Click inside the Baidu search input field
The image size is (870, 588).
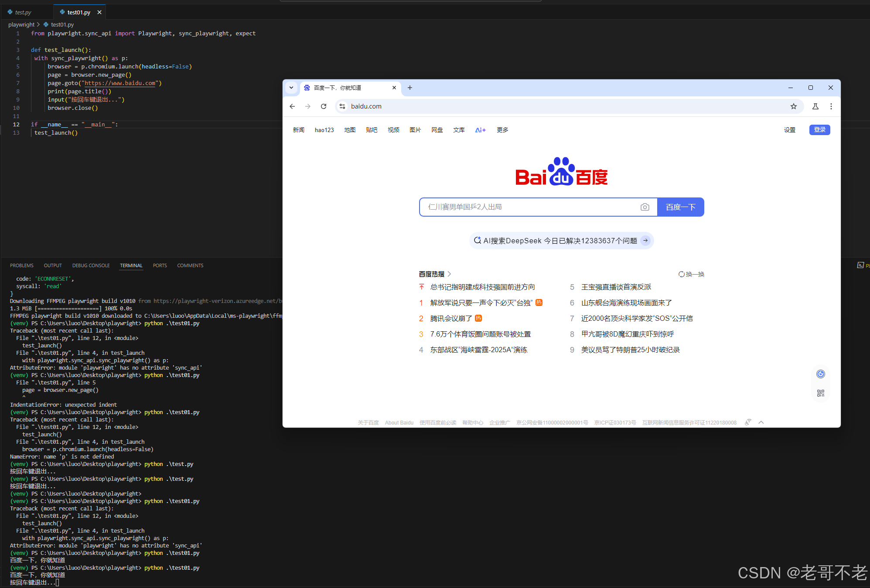pyautogui.click(x=528, y=207)
